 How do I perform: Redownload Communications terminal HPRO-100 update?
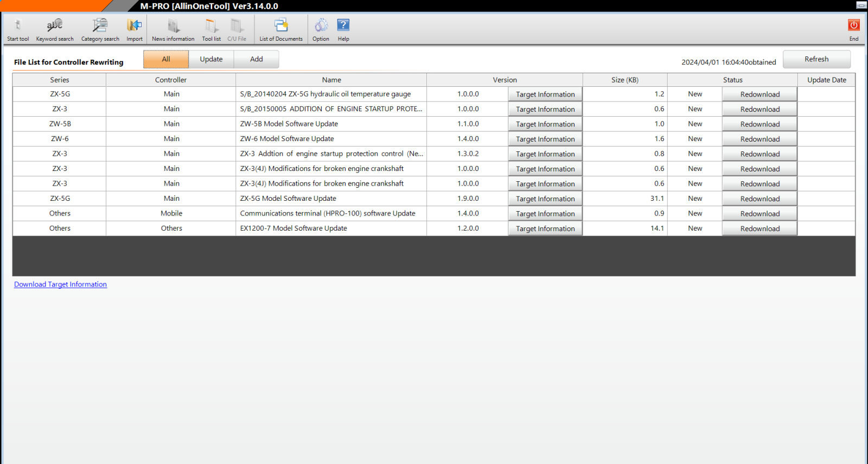(759, 214)
